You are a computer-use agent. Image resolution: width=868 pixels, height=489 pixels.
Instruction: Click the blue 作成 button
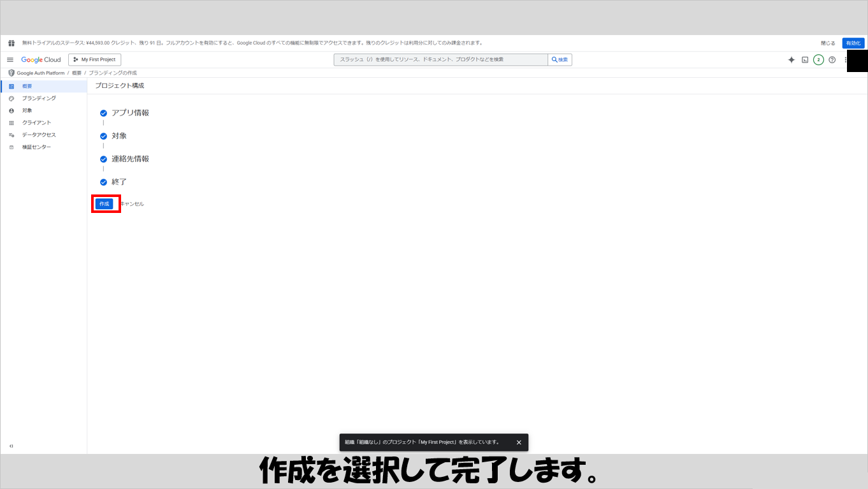click(x=104, y=204)
